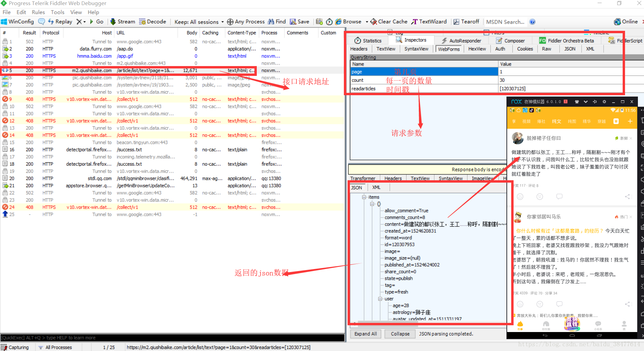The width and height of the screenshot is (644, 351).
Task: Sort by the Content-Type column header
Action: 242,33
